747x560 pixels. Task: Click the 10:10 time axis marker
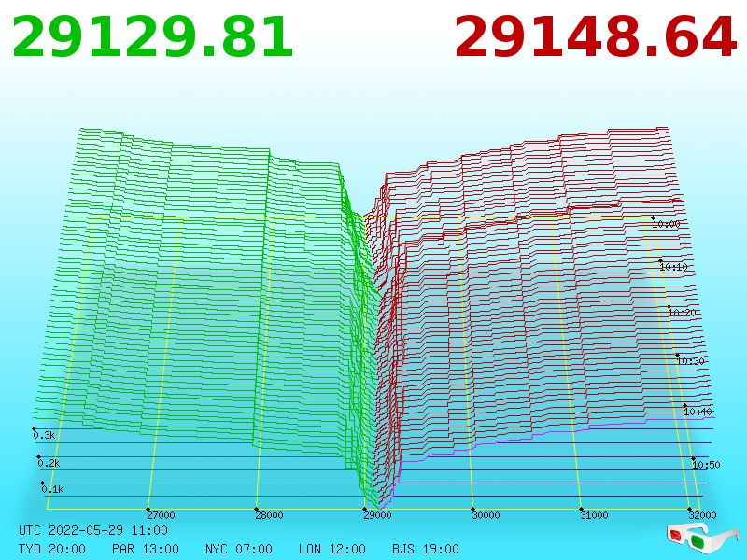click(x=673, y=267)
